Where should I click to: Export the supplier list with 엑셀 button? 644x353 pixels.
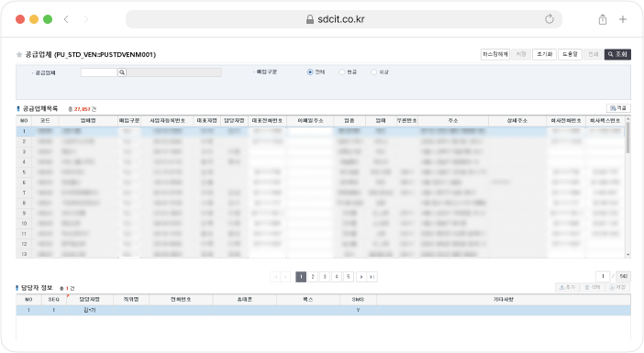pos(618,108)
